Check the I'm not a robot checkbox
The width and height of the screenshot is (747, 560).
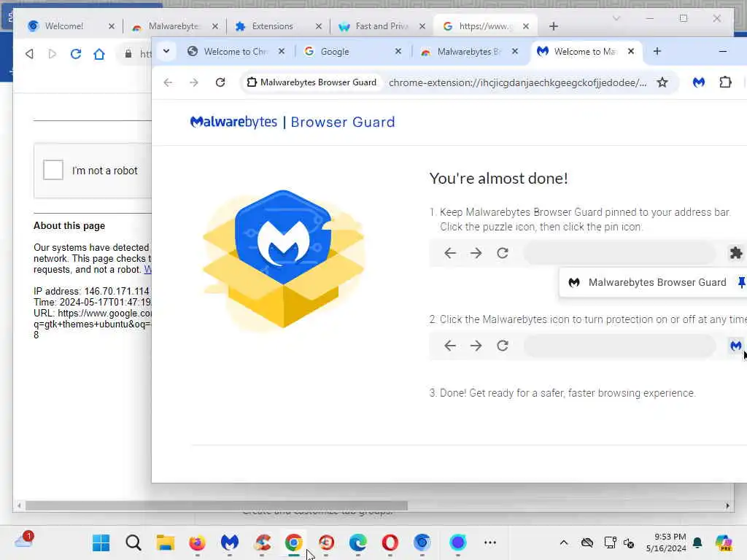click(x=53, y=170)
